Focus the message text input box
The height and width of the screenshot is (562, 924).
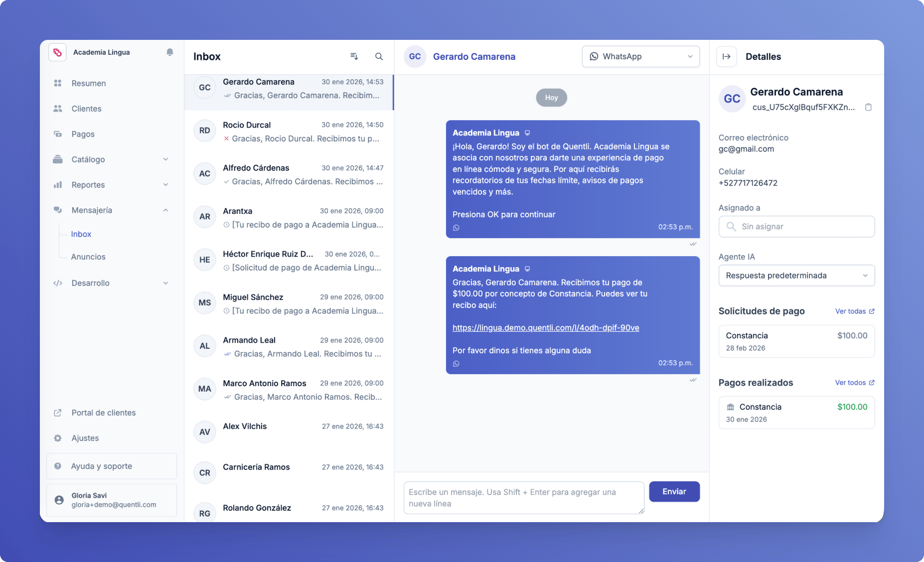(x=524, y=498)
